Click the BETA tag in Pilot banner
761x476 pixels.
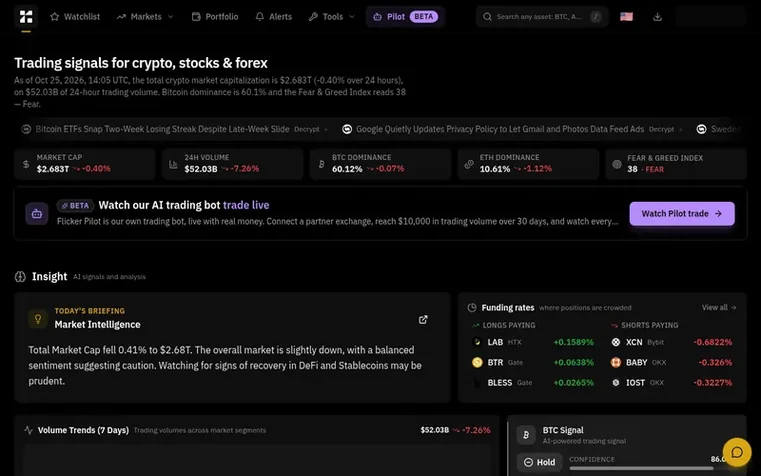[x=75, y=206]
